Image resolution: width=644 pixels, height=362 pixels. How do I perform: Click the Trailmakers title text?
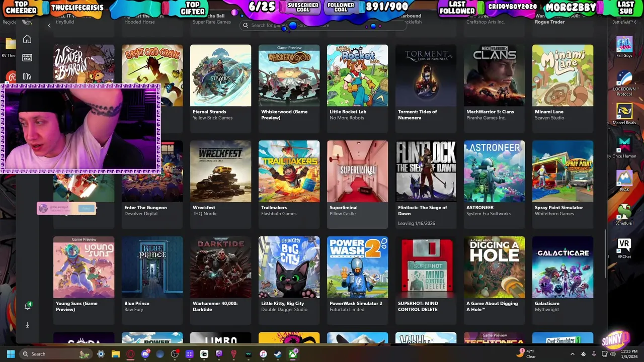(274, 208)
